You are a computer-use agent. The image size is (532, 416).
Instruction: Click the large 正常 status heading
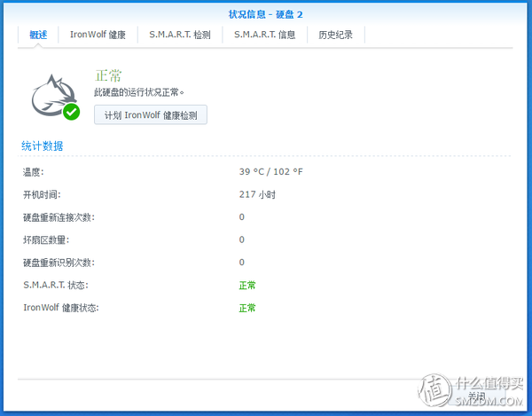click(x=108, y=75)
